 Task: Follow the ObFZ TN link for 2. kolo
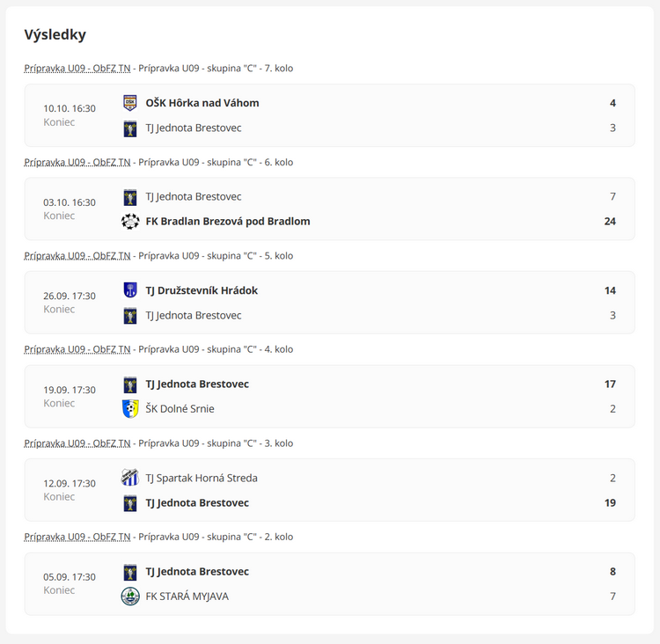(x=77, y=537)
